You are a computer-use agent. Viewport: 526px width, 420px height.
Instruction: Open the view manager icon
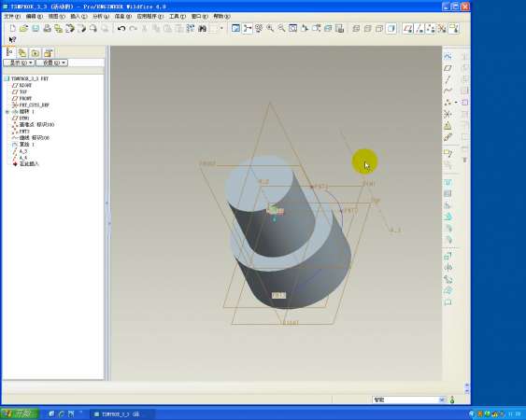click(339, 29)
